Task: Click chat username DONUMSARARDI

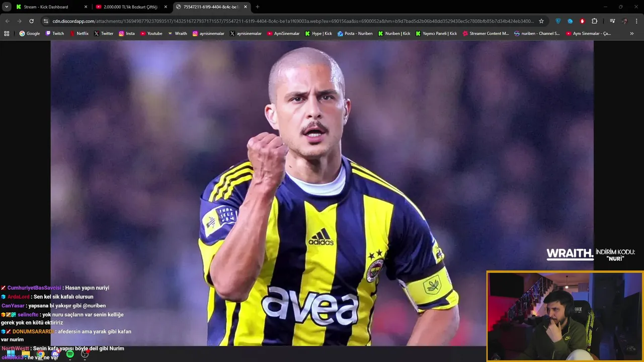Action: [33, 332]
